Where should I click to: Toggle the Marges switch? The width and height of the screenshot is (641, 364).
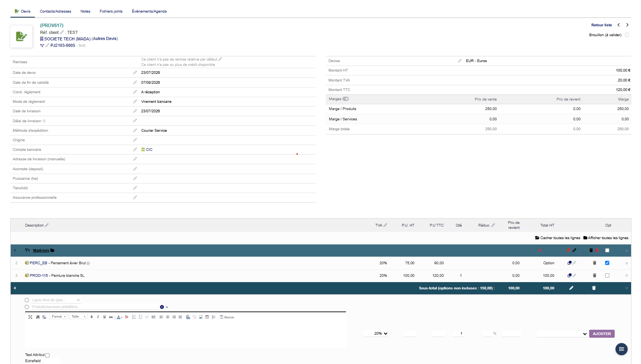point(346,99)
